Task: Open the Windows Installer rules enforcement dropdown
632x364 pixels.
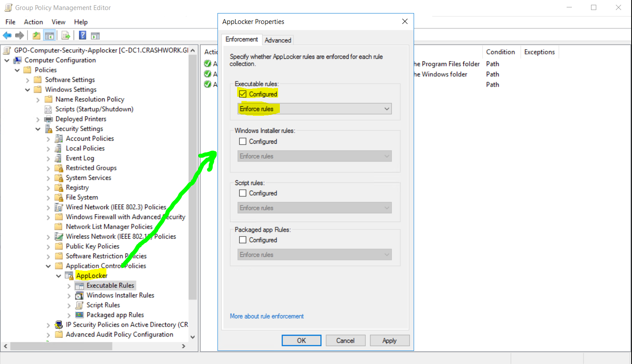Action: tap(315, 156)
